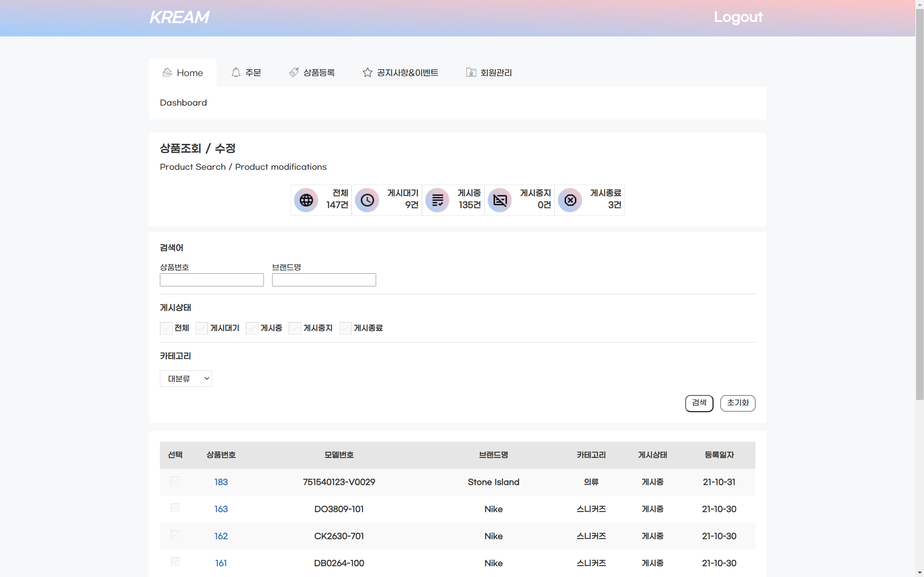Click the tag icon beside 상품등록
The width and height of the screenshot is (924, 577).
pos(293,72)
